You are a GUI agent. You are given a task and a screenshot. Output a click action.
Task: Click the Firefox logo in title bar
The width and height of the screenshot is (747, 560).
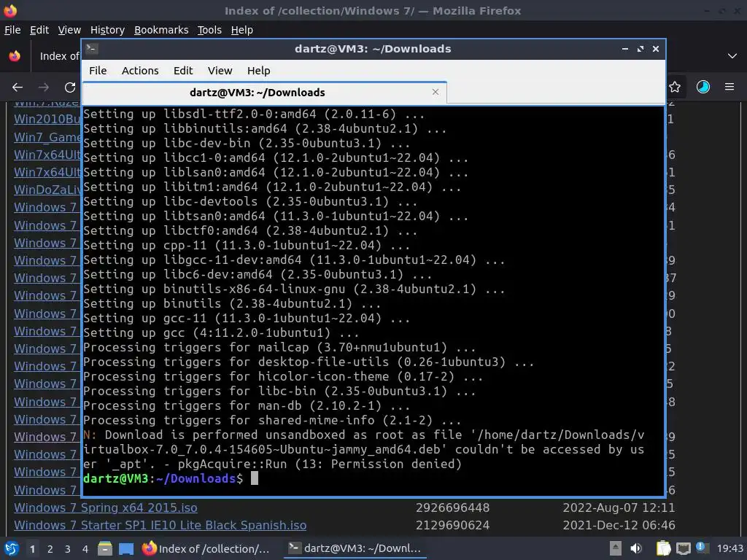[10, 10]
